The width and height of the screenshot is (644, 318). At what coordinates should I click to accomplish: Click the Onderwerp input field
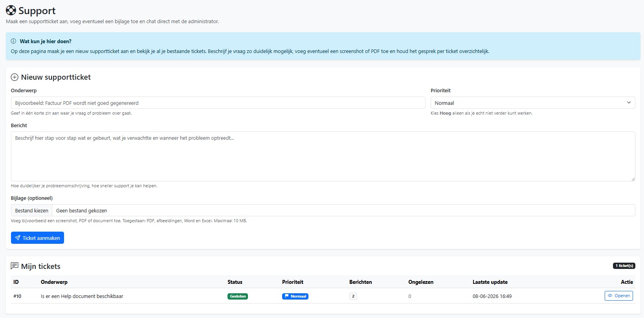click(218, 103)
